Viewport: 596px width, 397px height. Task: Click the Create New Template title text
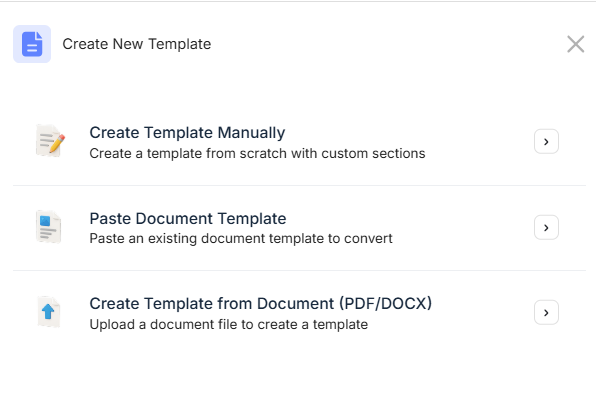pyautogui.click(x=137, y=44)
